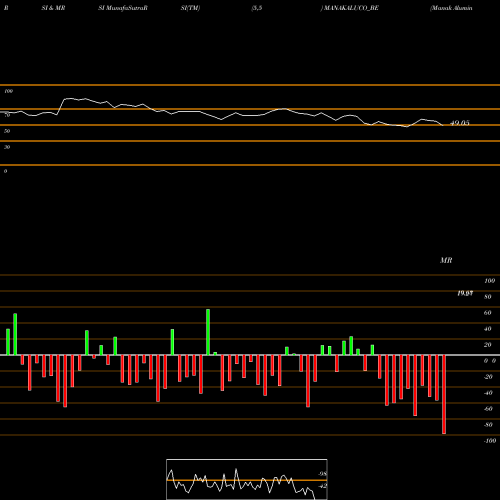500x500 pixels.
Task: Click the RSI axis label 50
Action: click(x=7, y=131)
